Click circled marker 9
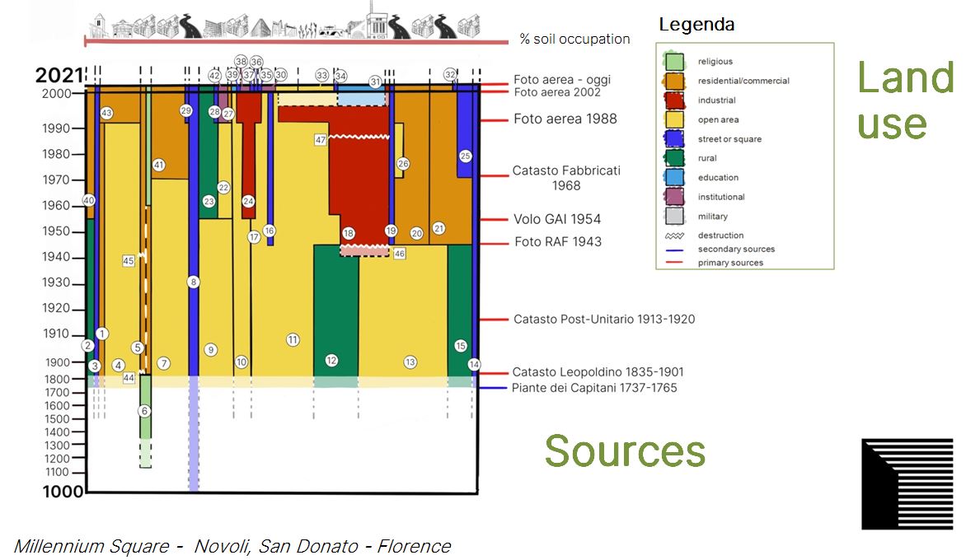Image resolution: width=966 pixels, height=560 pixels. click(211, 349)
